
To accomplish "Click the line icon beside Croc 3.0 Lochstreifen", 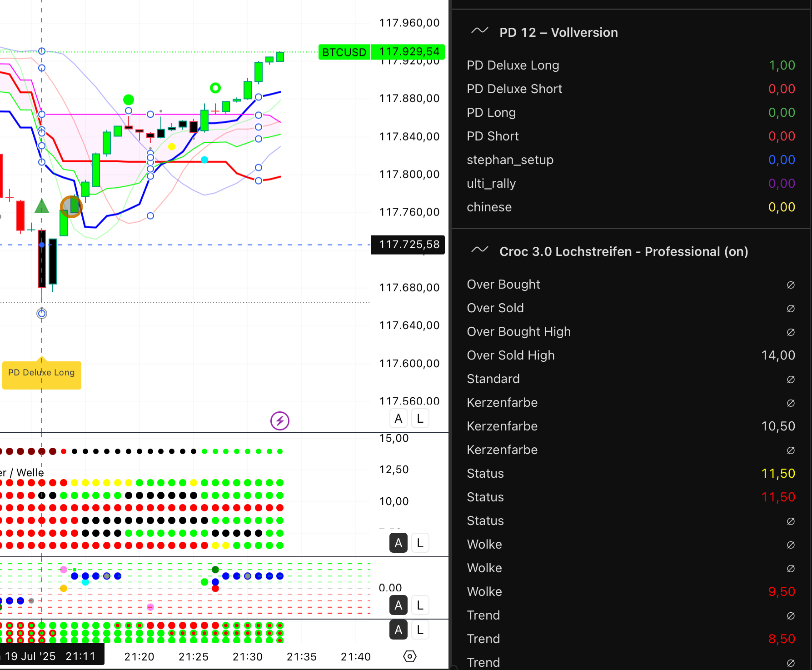I will click(479, 250).
